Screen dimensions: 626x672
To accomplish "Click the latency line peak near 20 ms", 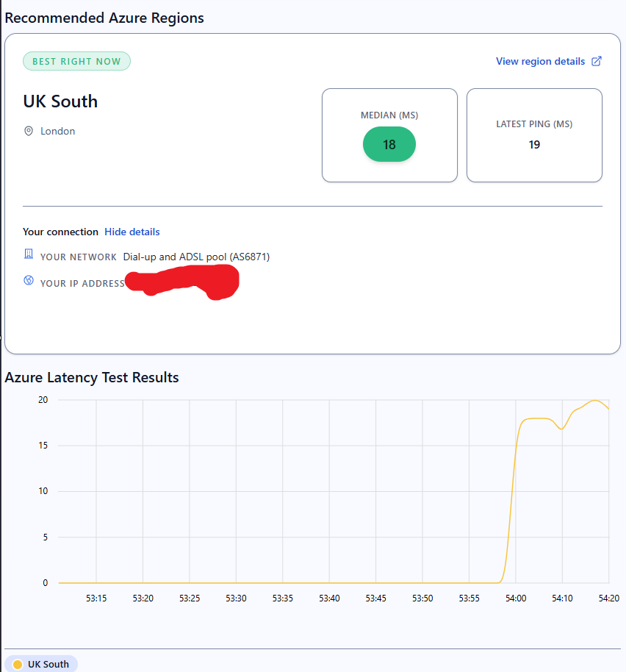I will pyautogui.click(x=594, y=401).
